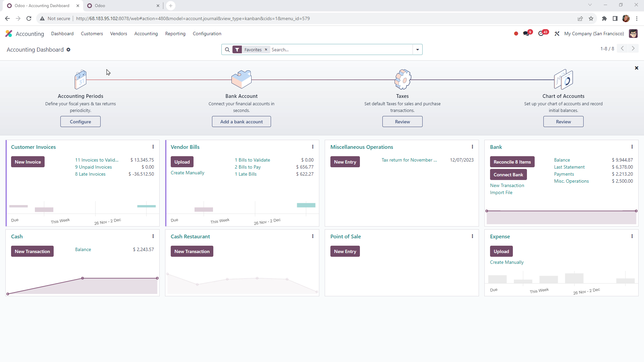
Task: Remove the Favorites filter tag
Action: tap(266, 50)
